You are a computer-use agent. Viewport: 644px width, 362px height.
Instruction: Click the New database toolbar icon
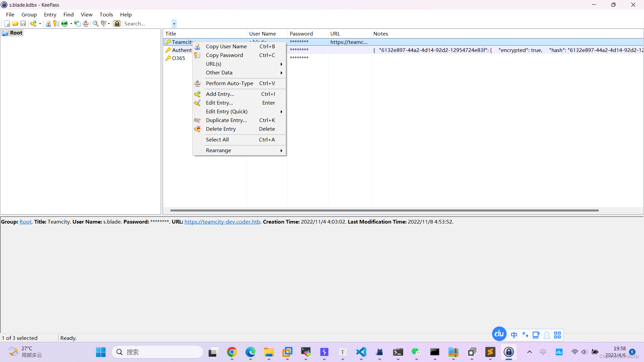[7, 23]
